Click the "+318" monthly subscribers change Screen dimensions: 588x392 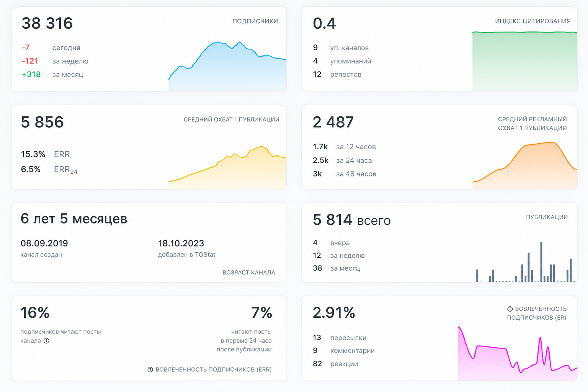point(31,74)
